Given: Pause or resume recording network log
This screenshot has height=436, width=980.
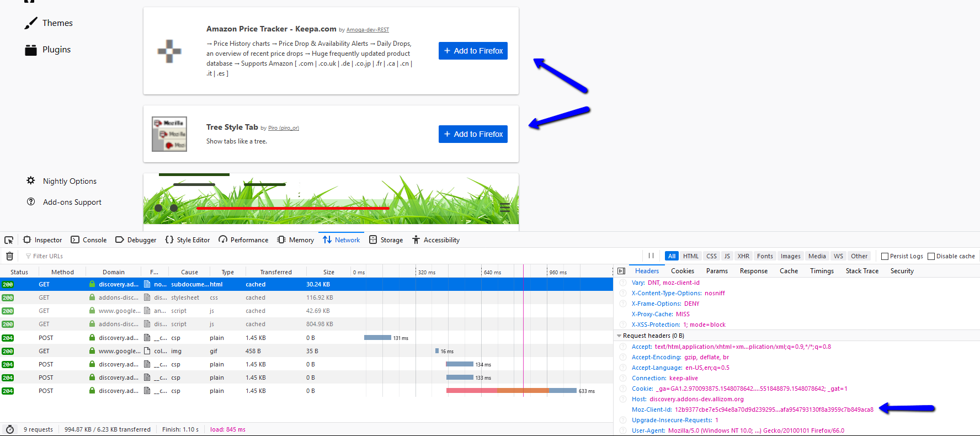Looking at the screenshot, I should (651, 256).
